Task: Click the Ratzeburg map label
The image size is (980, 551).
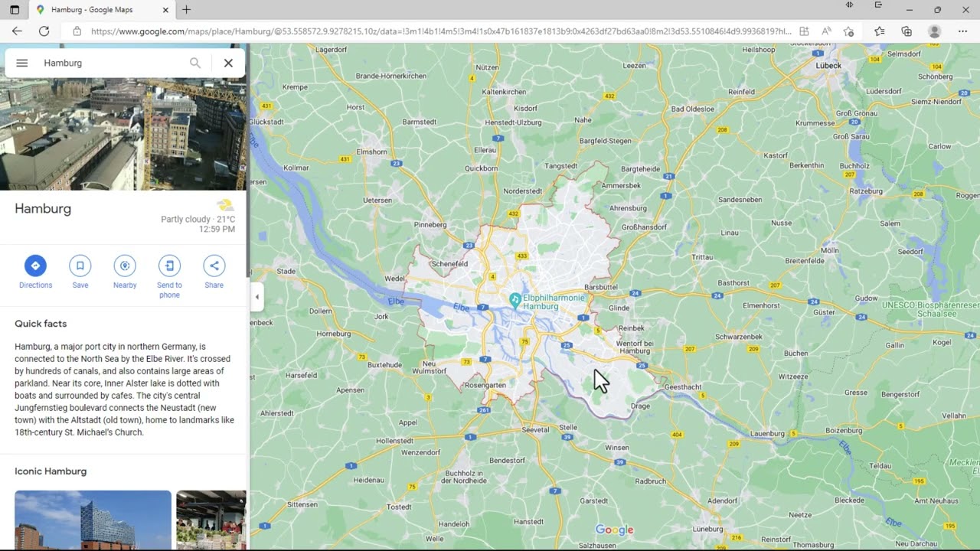Action: 866,191
